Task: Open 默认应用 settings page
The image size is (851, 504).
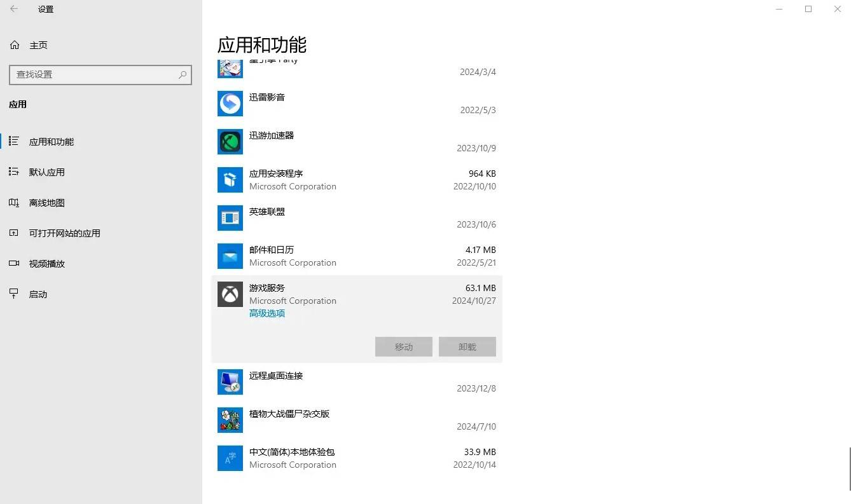Action: point(101,172)
